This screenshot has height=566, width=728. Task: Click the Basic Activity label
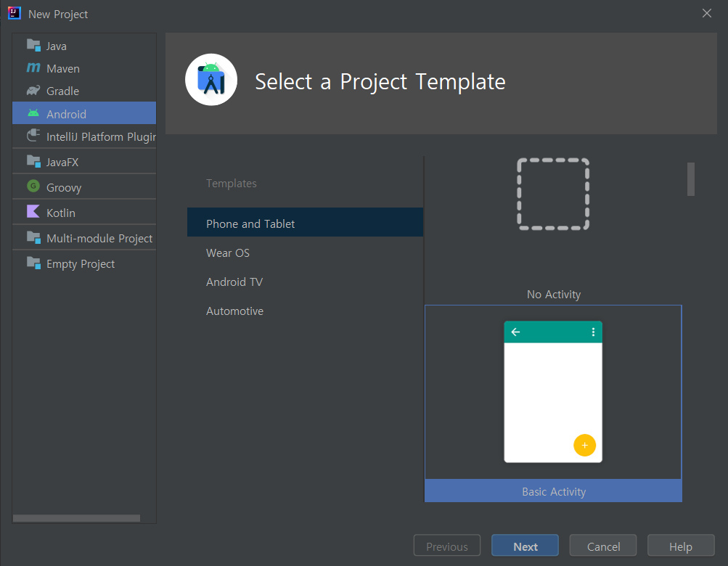click(x=553, y=491)
